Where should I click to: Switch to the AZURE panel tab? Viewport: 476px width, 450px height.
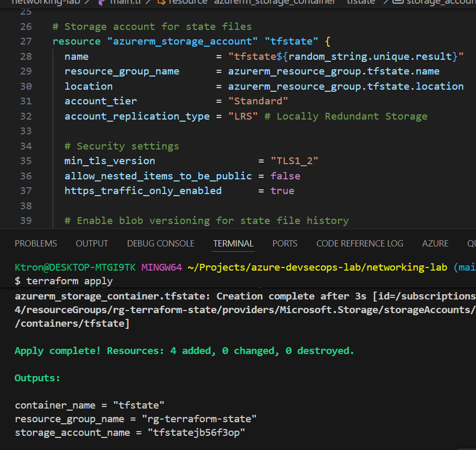[435, 243]
